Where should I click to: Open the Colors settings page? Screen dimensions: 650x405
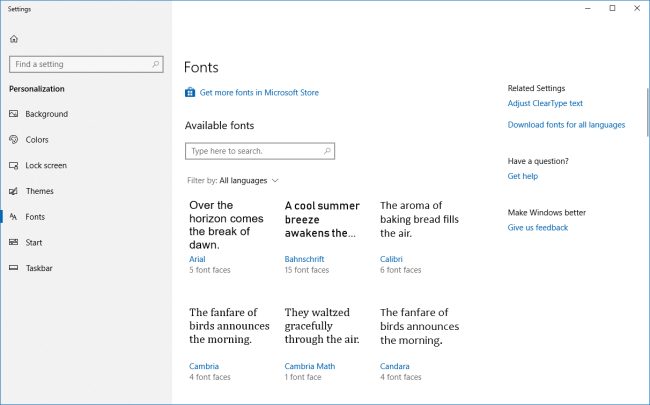point(37,140)
